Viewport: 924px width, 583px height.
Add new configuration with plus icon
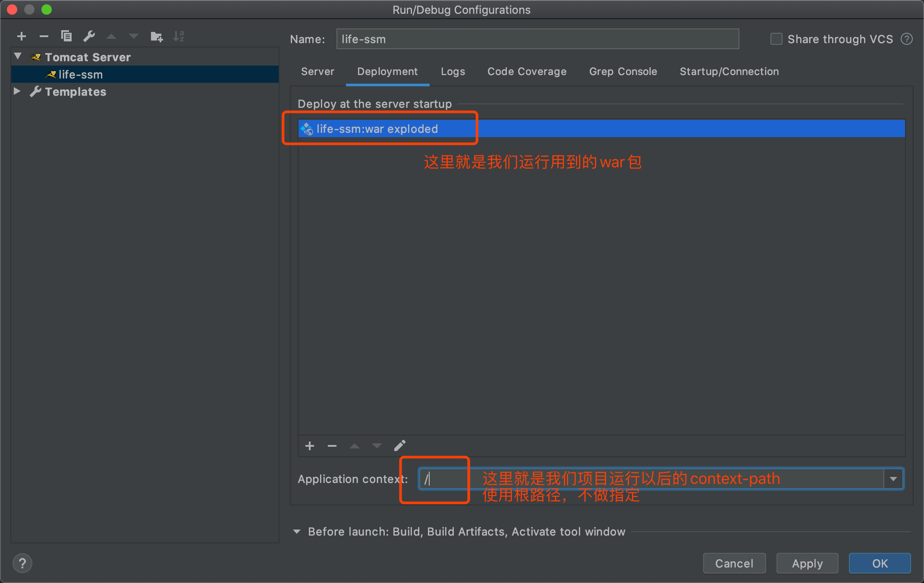[x=22, y=36]
